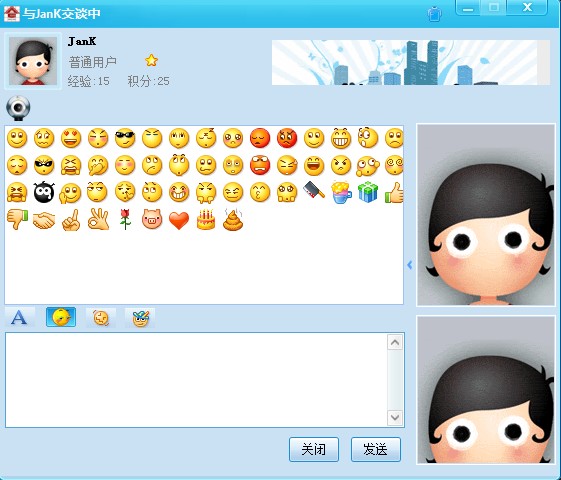This screenshot has height=480, width=561.
Task: Select the red rose emoticon
Action: point(125,219)
